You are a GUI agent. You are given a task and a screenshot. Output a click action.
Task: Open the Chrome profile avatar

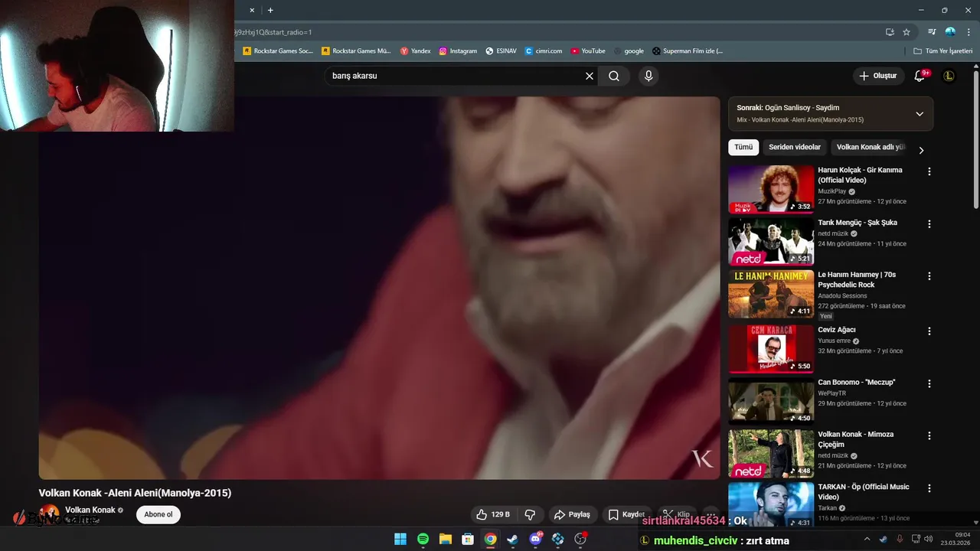[x=950, y=32]
